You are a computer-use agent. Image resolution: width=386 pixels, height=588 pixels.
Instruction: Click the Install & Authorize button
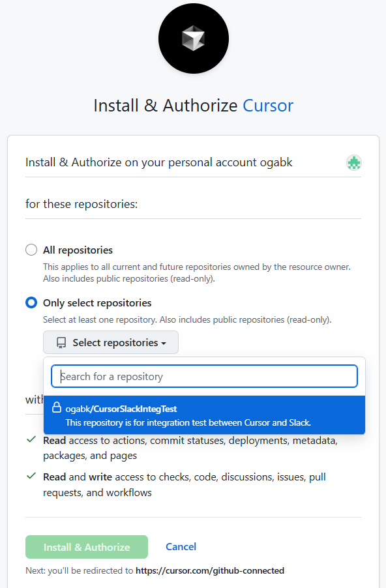click(86, 546)
